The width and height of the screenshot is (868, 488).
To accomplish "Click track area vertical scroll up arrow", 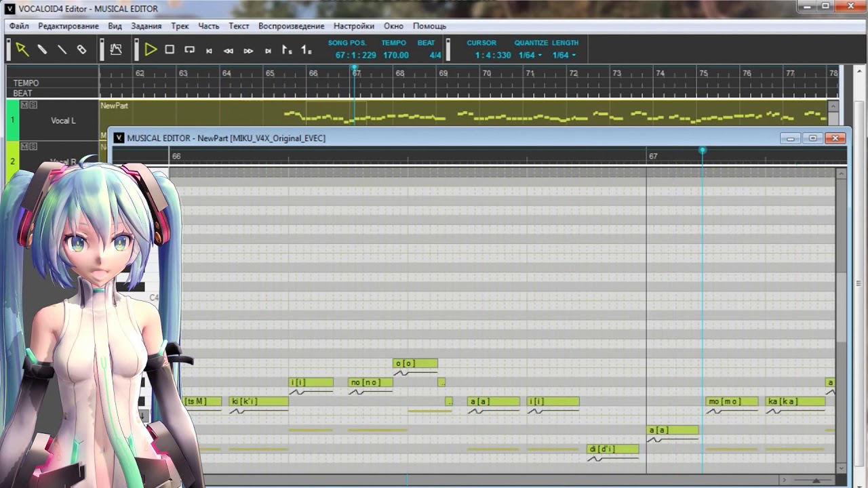I will pos(833,106).
